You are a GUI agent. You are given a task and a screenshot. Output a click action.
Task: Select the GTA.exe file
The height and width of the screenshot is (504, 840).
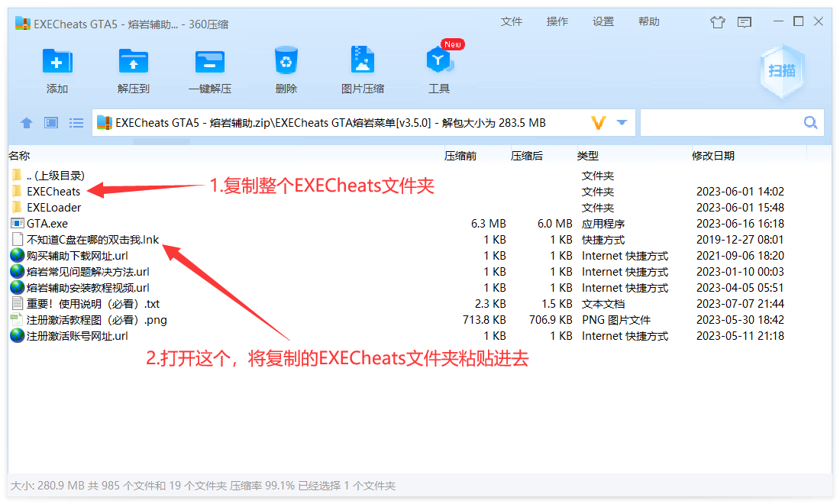[x=47, y=224]
